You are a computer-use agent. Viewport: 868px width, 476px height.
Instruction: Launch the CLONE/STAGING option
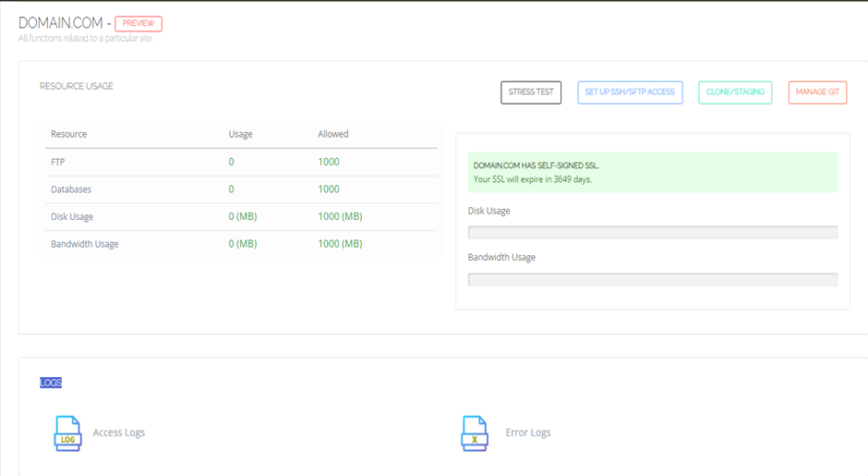click(x=735, y=92)
